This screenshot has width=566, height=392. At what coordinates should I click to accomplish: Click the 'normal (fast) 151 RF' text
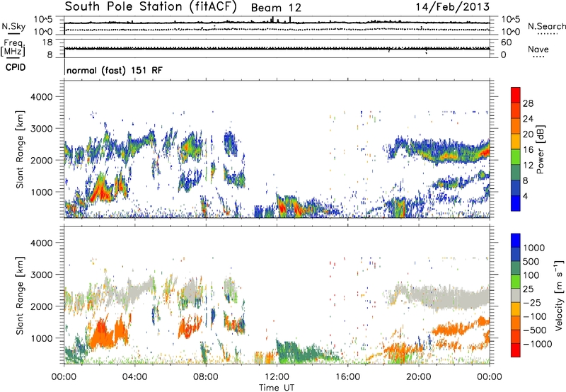(x=115, y=70)
